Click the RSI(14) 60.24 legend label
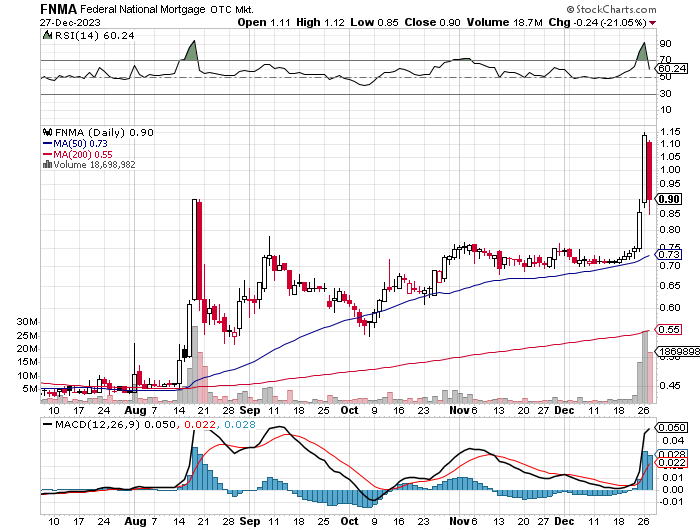 (x=95, y=35)
